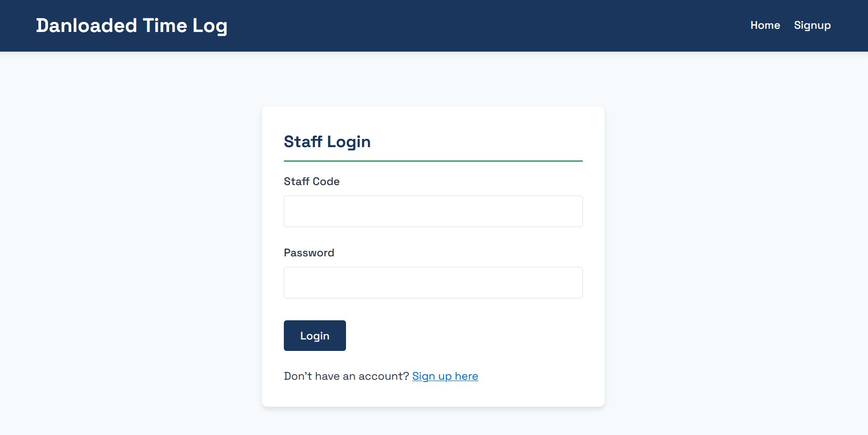The image size is (868, 435).
Task: Click the Danloaded Time Log site title
Action: [x=132, y=26]
